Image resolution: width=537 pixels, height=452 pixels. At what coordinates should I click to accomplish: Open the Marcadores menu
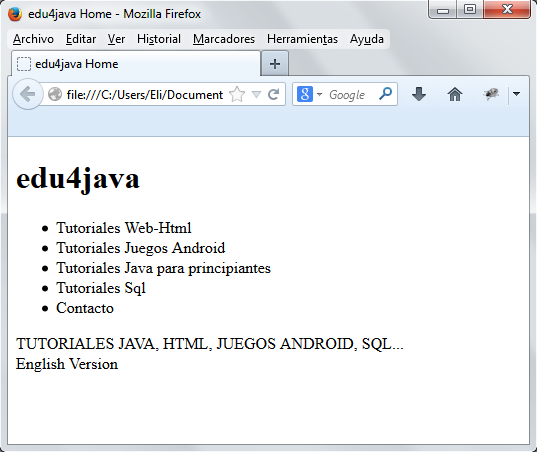224,39
